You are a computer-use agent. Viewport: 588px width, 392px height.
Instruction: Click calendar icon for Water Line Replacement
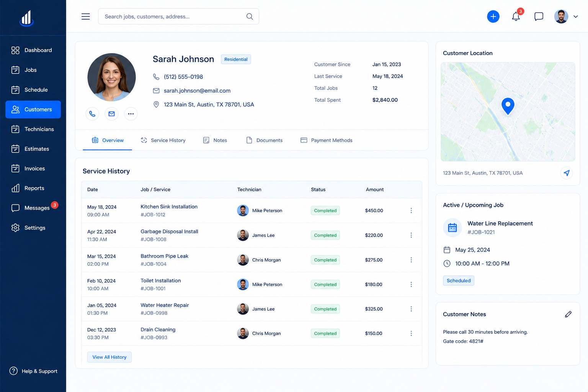(x=452, y=227)
